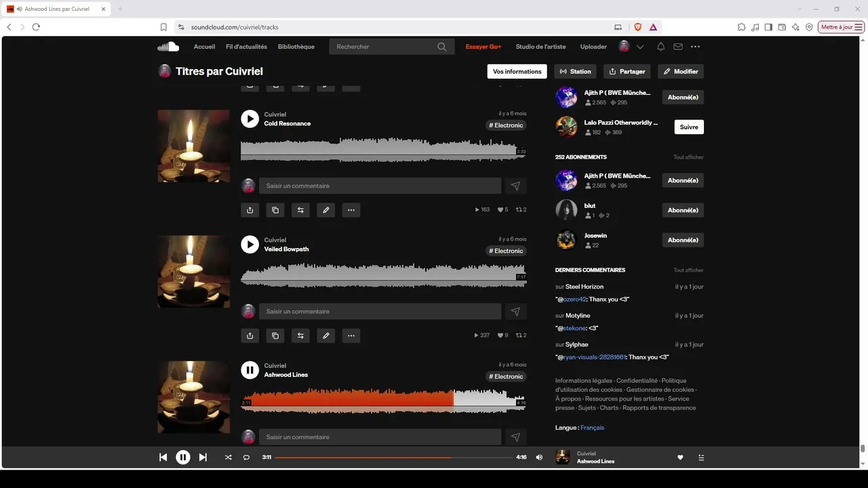Open the Brave VPN shield icon
The width and height of the screenshot is (868, 488).
click(x=809, y=27)
